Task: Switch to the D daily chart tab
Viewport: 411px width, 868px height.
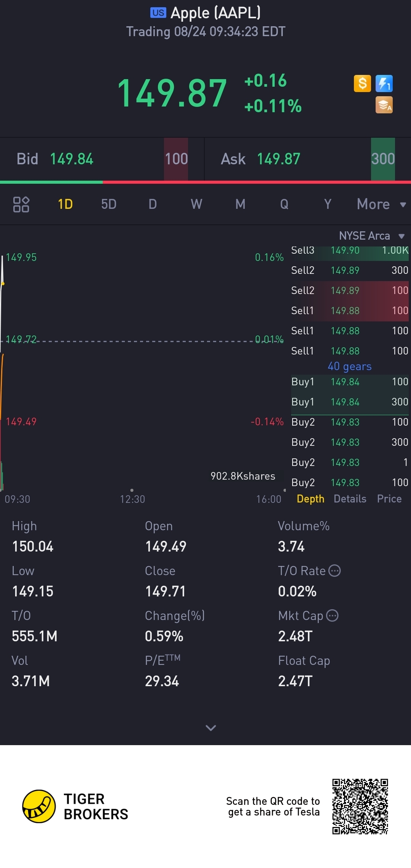Action: [153, 204]
